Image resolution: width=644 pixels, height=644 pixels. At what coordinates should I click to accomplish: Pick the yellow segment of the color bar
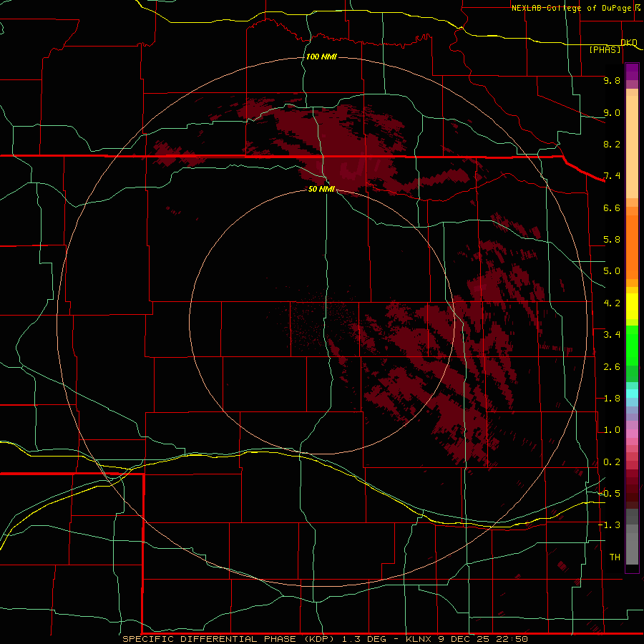632,306
